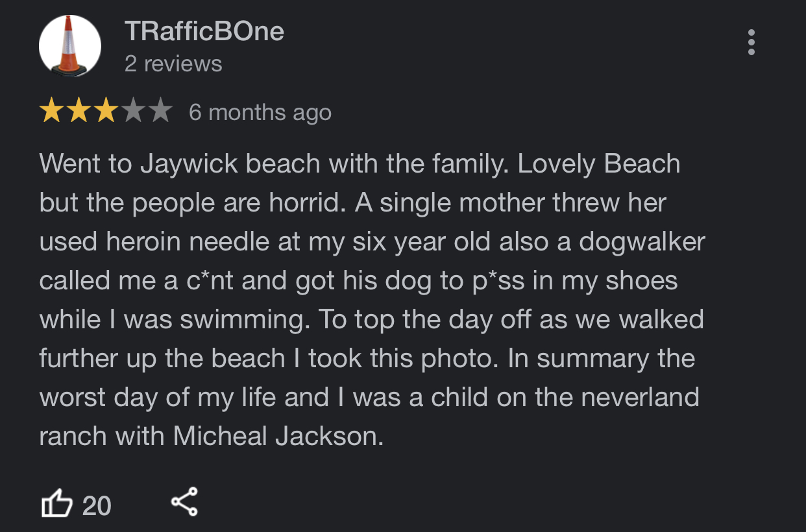Open TRafficBOne's reviewer profile name
806x532 pixels.
tap(204, 31)
